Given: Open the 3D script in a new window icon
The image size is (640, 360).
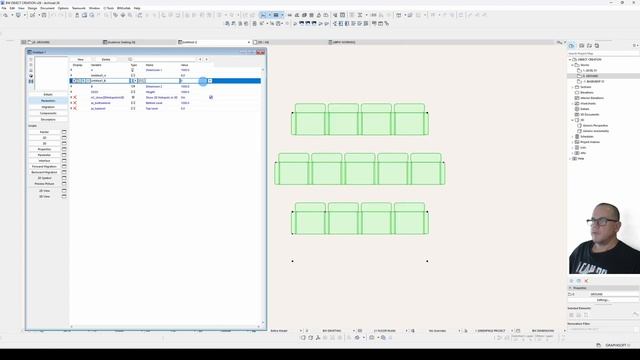Looking at the screenshot, I should click(x=64, y=144).
